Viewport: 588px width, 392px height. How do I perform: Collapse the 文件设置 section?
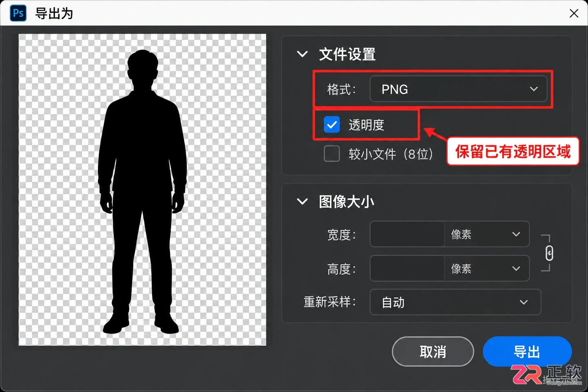302,54
